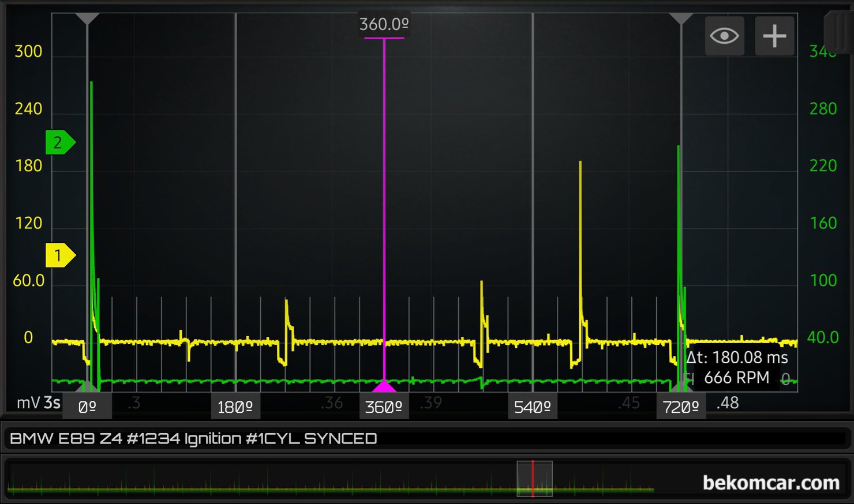Click gray triangle atop the 0º cursor
Image resolution: width=854 pixels, height=504 pixels.
coord(87,19)
